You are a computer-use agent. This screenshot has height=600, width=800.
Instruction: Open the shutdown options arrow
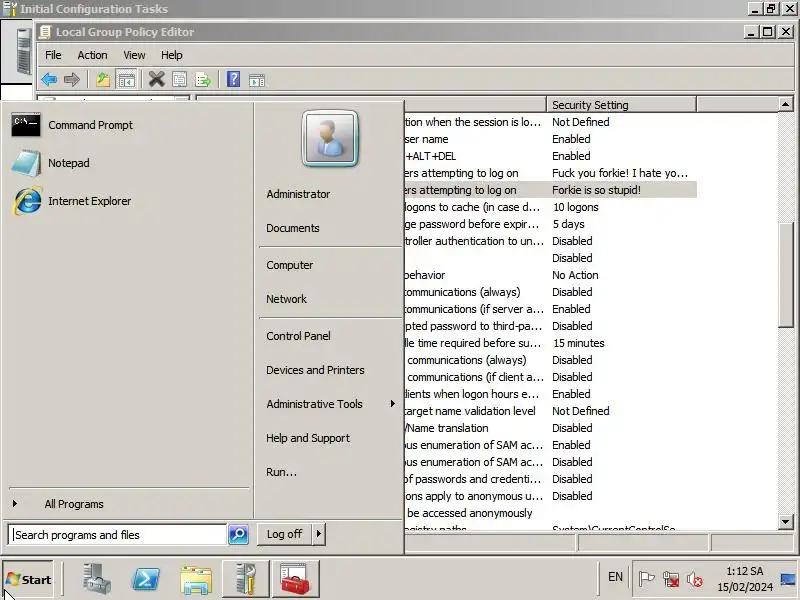point(319,534)
